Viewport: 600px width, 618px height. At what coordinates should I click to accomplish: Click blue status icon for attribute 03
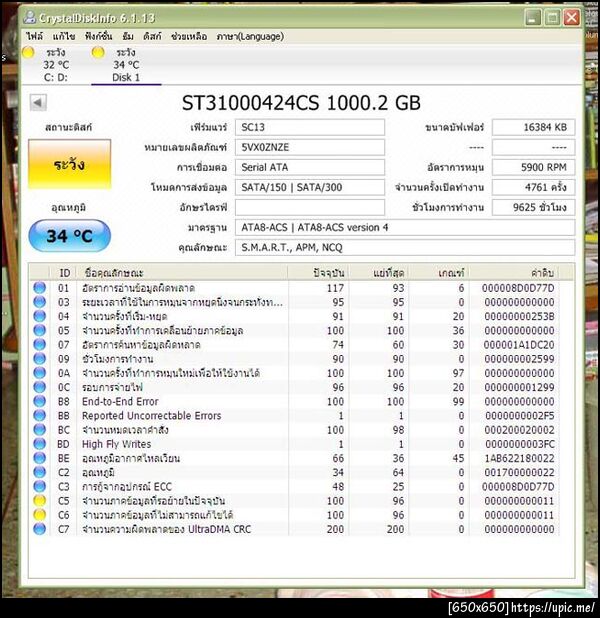[x=39, y=302]
